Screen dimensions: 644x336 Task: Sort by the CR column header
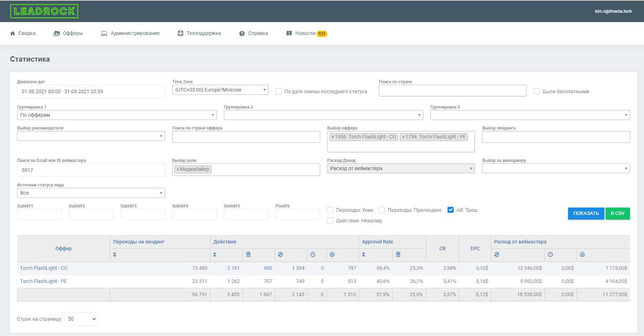tap(442, 249)
